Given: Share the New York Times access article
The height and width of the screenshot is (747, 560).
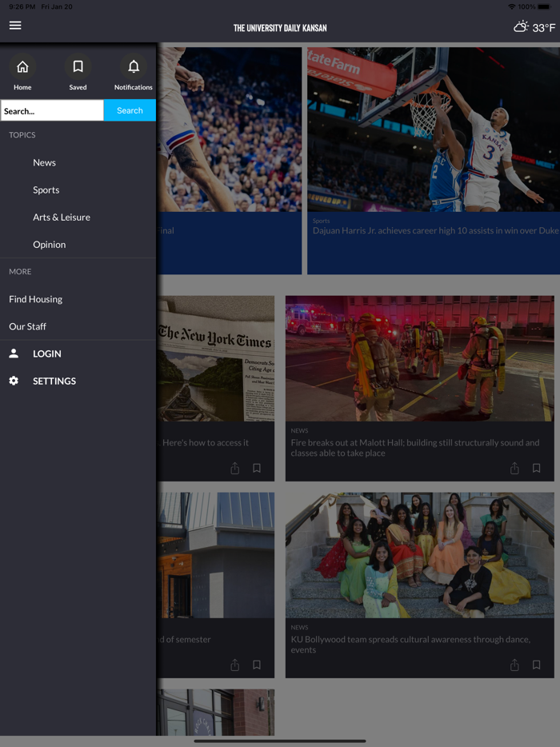Looking at the screenshot, I should (x=235, y=469).
